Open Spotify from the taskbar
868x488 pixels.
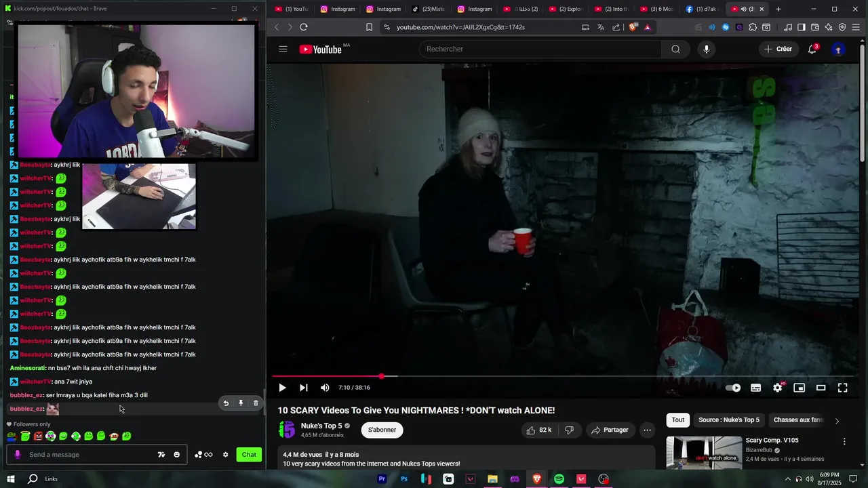pyautogui.click(x=559, y=479)
